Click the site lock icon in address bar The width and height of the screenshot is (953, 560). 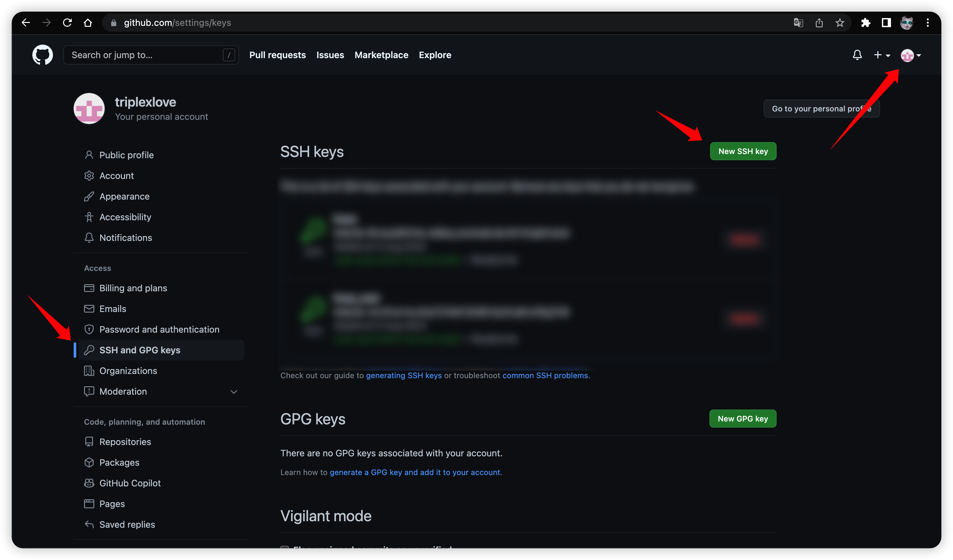point(113,23)
